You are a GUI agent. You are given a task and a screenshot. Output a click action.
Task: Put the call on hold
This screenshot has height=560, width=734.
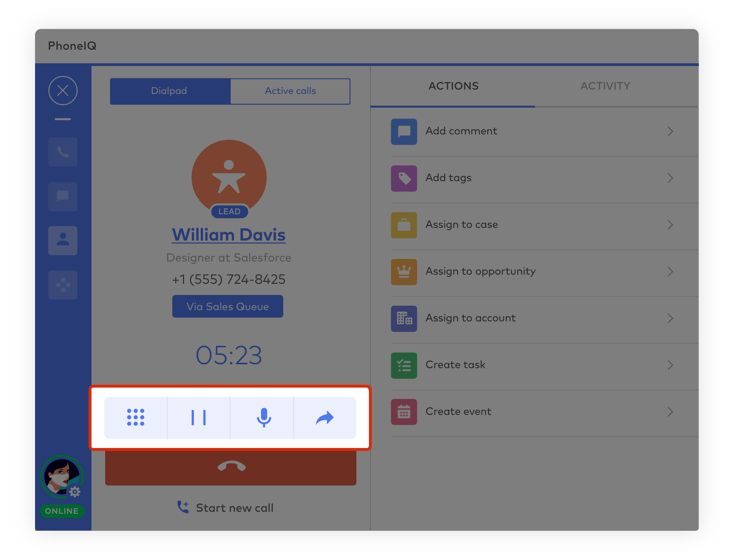(199, 418)
